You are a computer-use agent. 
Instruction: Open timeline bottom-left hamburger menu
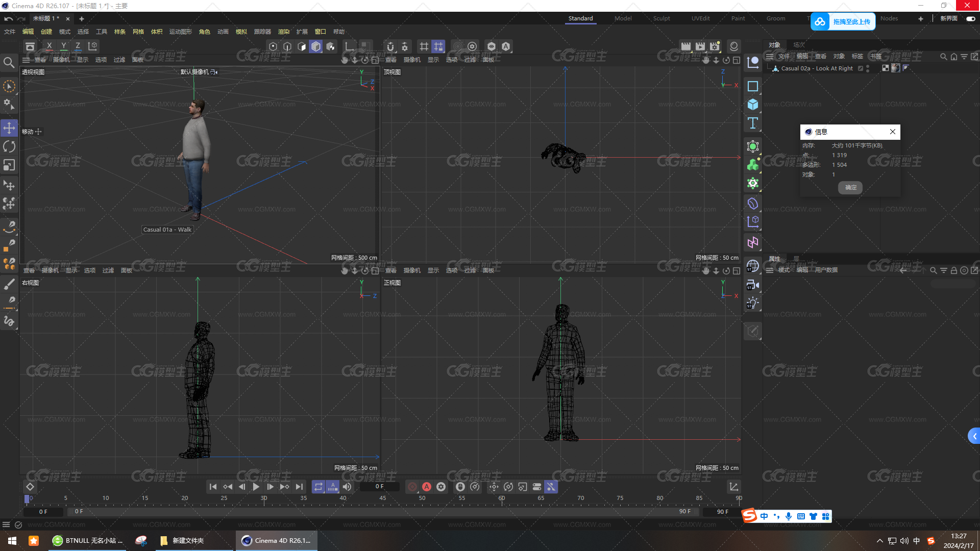6,524
